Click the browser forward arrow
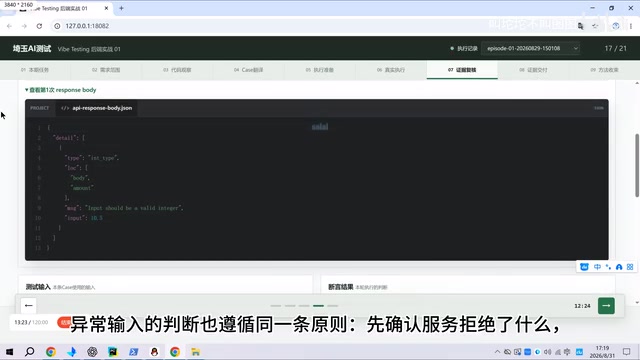The height and width of the screenshot is (360, 640). click(x=24, y=26)
